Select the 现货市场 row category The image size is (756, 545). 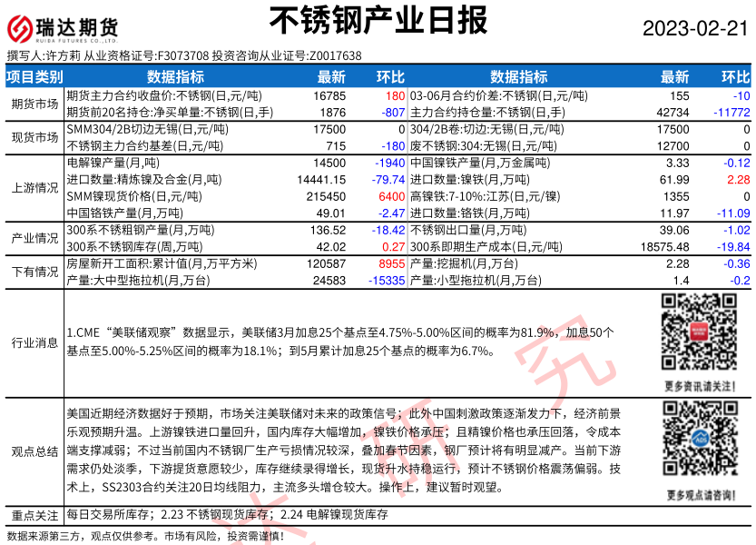33,138
